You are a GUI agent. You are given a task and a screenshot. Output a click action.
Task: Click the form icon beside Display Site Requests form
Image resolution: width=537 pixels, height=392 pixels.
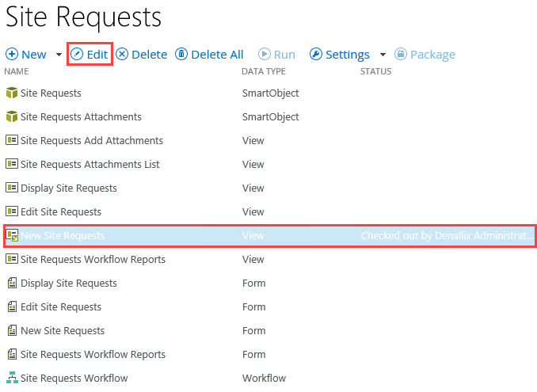pyautogui.click(x=12, y=284)
